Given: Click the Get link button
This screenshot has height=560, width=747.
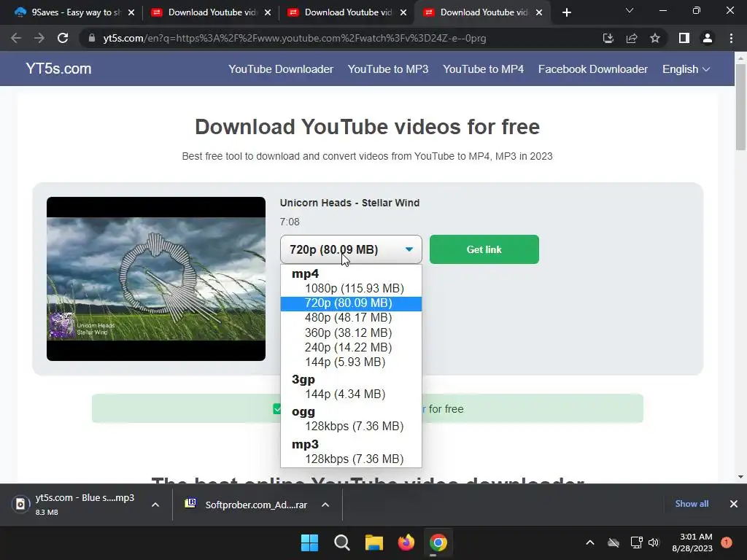Looking at the screenshot, I should (484, 249).
